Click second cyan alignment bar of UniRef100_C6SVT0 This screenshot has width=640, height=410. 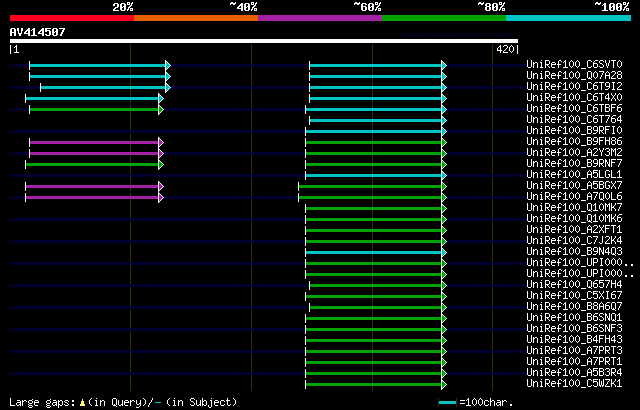tap(378, 65)
